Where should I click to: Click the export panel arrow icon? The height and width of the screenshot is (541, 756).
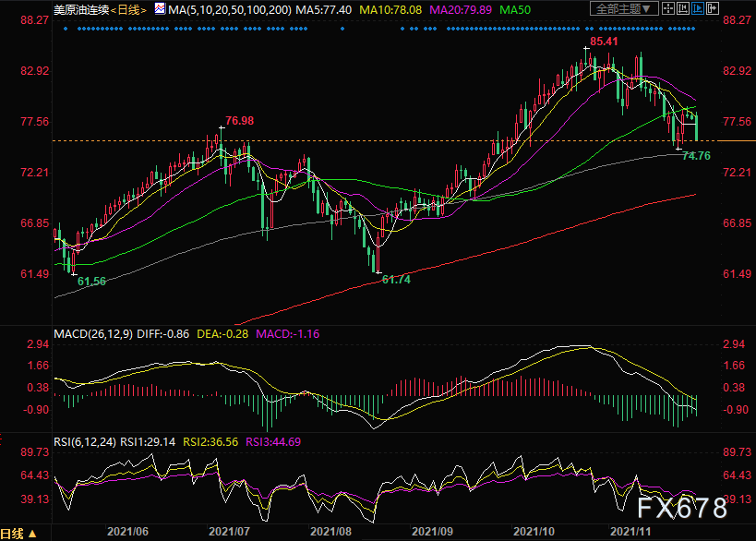click(713, 8)
